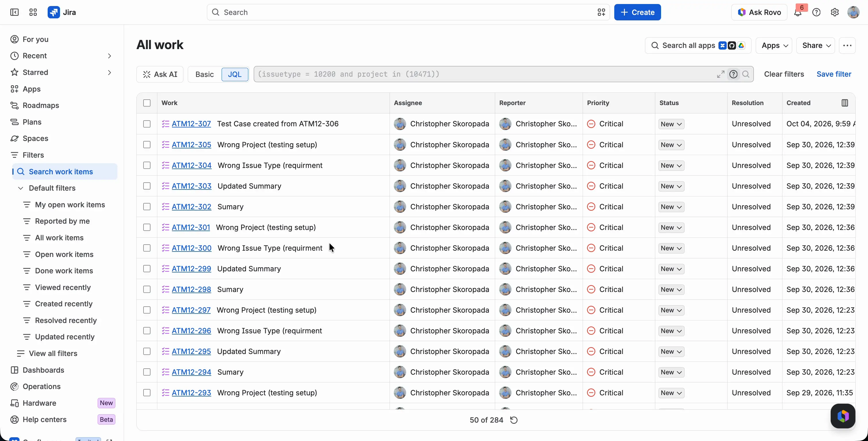Check the box for ATM12-307
The width and height of the screenshot is (868, 441).
[x=147, y=124]
